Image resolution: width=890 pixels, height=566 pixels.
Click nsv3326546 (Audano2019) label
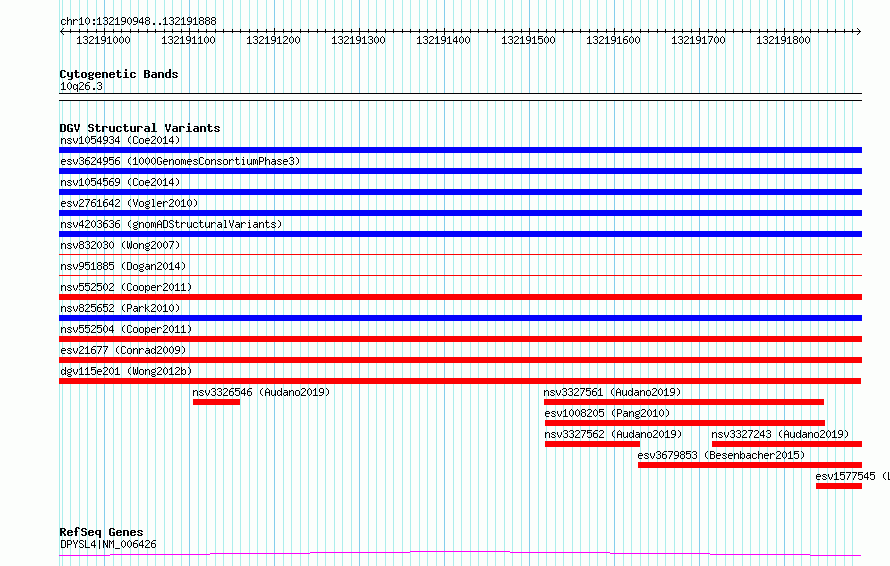pyautogui.click(x=261, y=392)
